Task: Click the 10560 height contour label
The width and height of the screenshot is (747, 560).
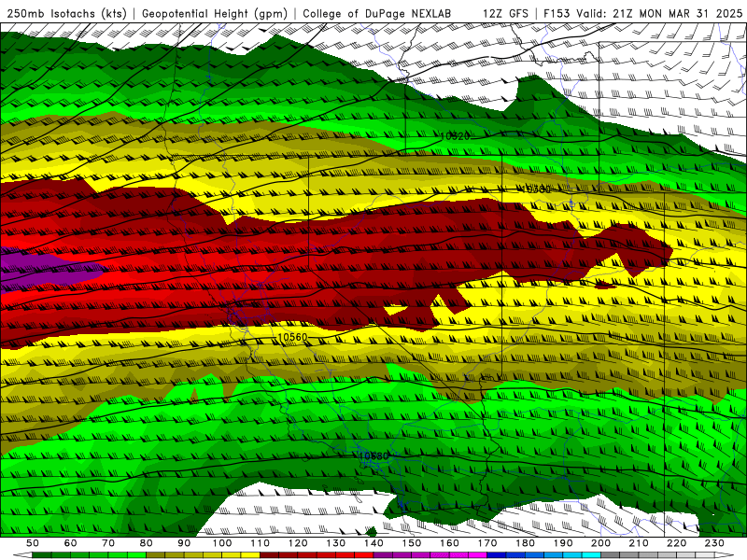Action: pyautogui.click(x=292, y=337)
